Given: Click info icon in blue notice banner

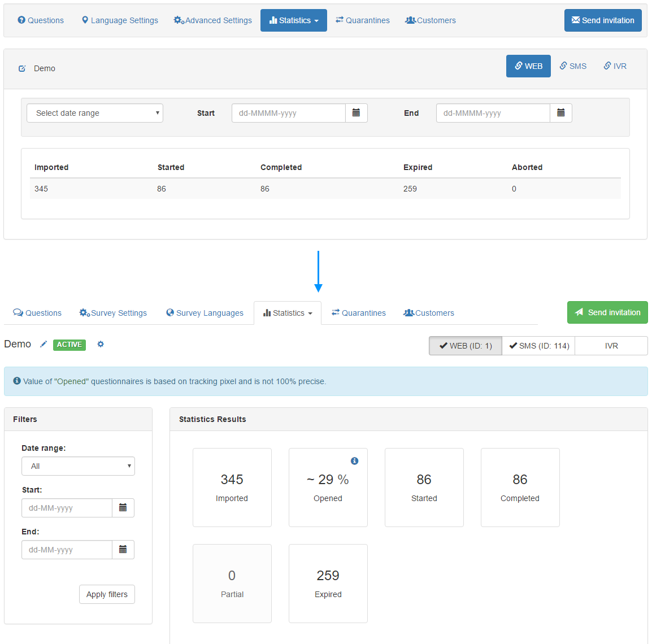Looking at the screenshot, I should 17,381.
